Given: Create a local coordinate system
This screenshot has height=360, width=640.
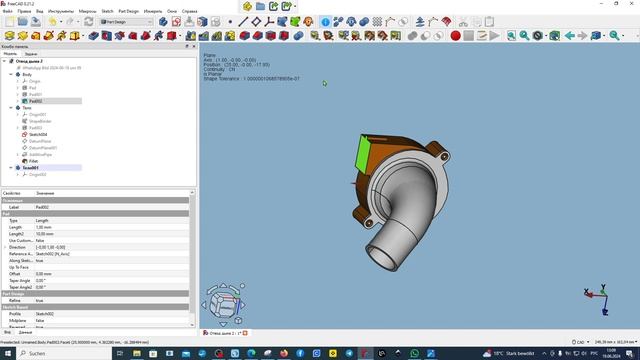Looking at the screenshot, I should pos(269,22).
